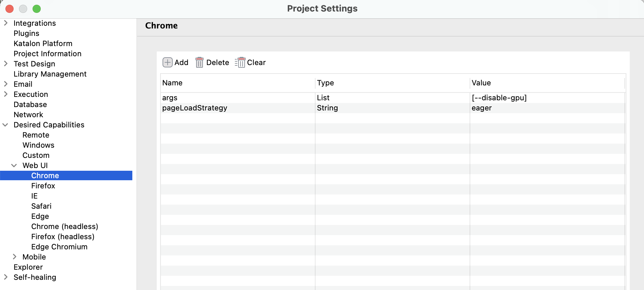Expand the Test Design section arrow
644x290 pixels.
tap(6, 64)
